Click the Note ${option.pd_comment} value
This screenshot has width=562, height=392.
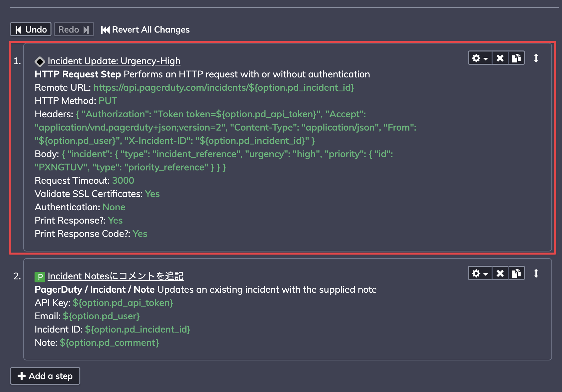(x=109, y=343)
